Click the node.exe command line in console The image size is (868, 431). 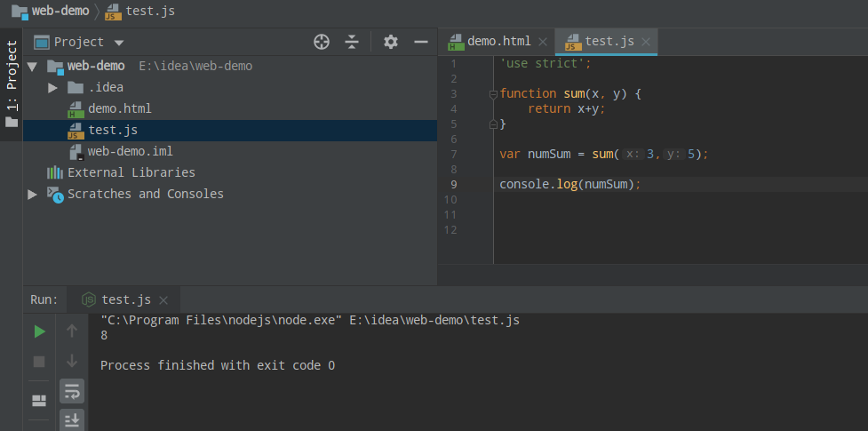pyautogui.click(x=310, y=320)
